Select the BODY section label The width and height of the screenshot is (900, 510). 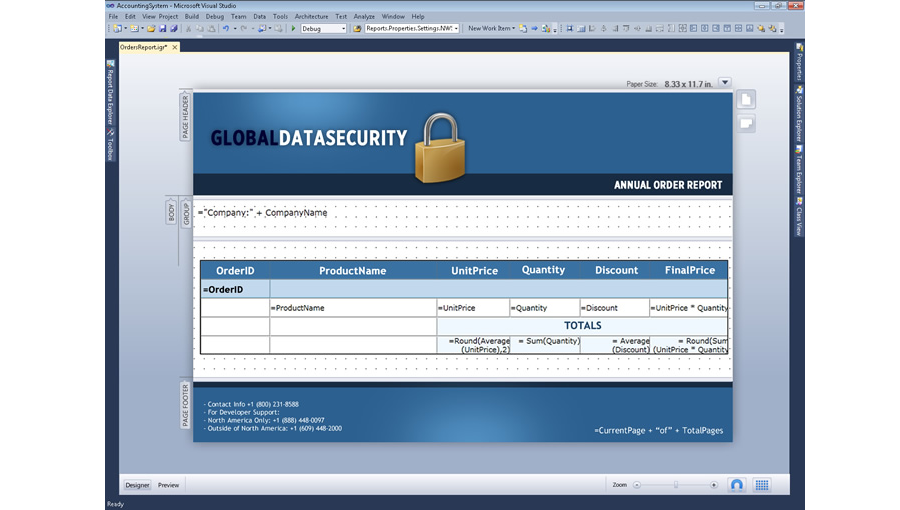(x=171, y=212)
